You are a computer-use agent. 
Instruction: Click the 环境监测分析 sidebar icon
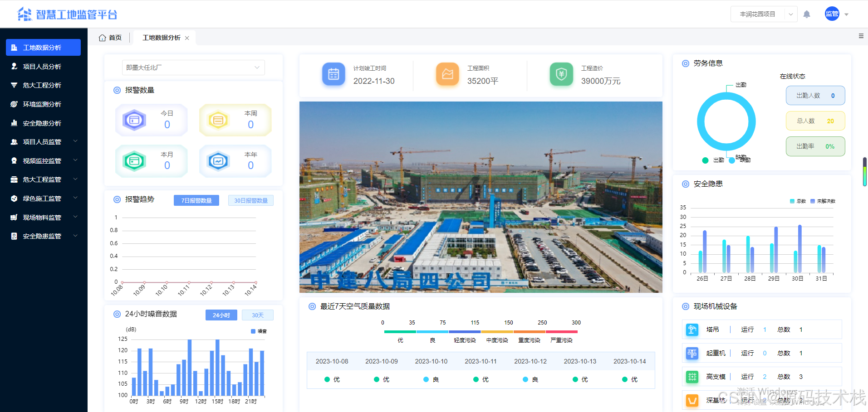14,104
